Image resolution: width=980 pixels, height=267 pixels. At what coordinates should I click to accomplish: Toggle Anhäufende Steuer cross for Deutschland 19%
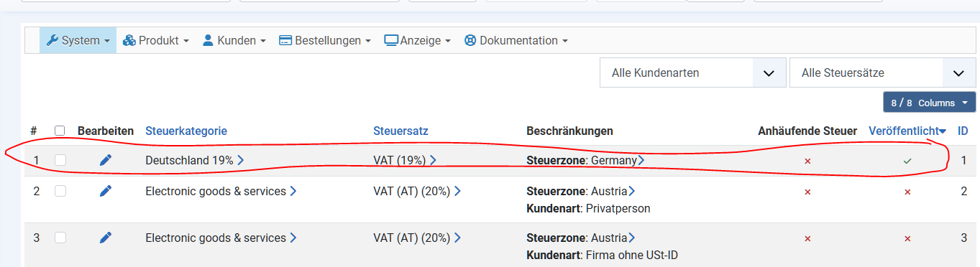click(807, 161)
